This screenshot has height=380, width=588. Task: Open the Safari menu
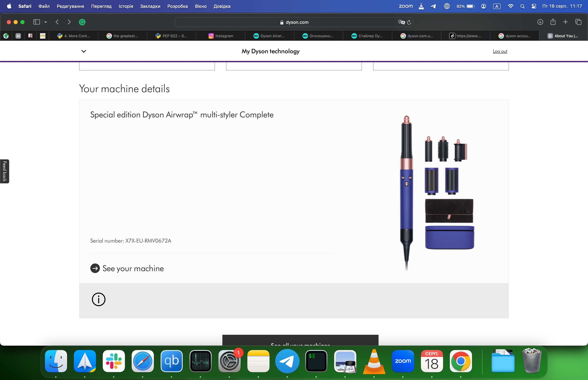[25, 6]
